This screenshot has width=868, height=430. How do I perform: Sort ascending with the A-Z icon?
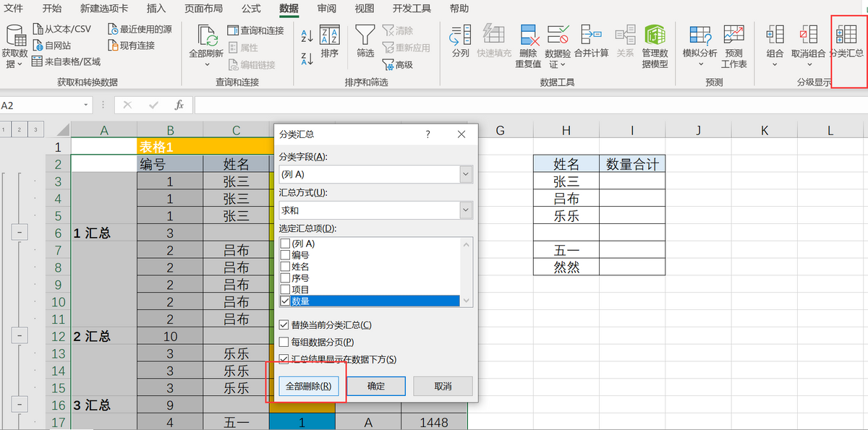point(307,35)
